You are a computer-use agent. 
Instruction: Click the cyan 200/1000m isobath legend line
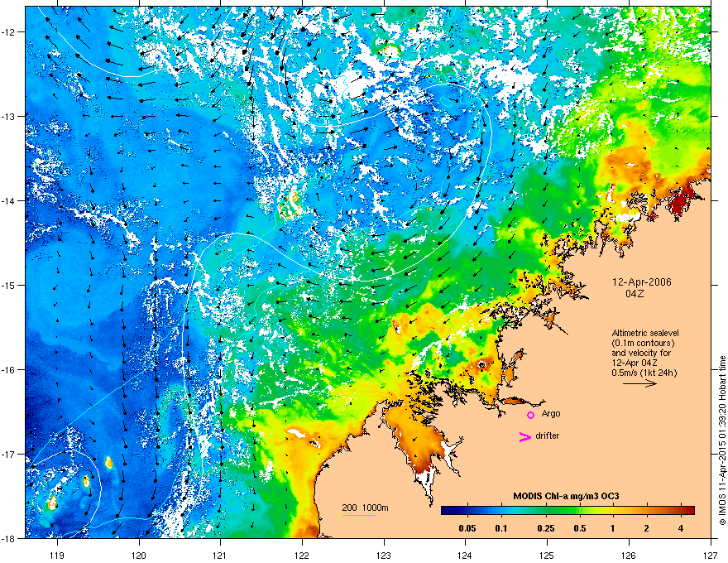pos(359,516)
